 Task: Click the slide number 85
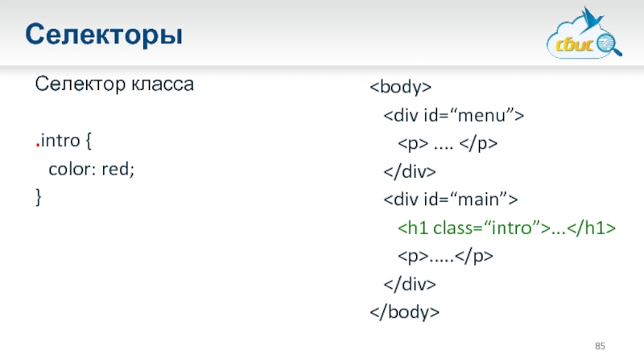(x=599, y=346)
